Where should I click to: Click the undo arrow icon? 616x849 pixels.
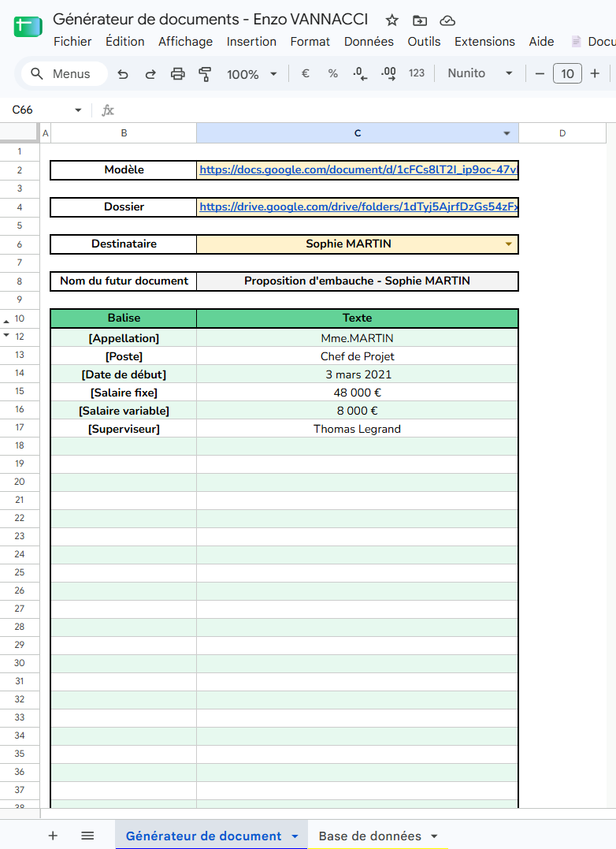tap(123, 74)
